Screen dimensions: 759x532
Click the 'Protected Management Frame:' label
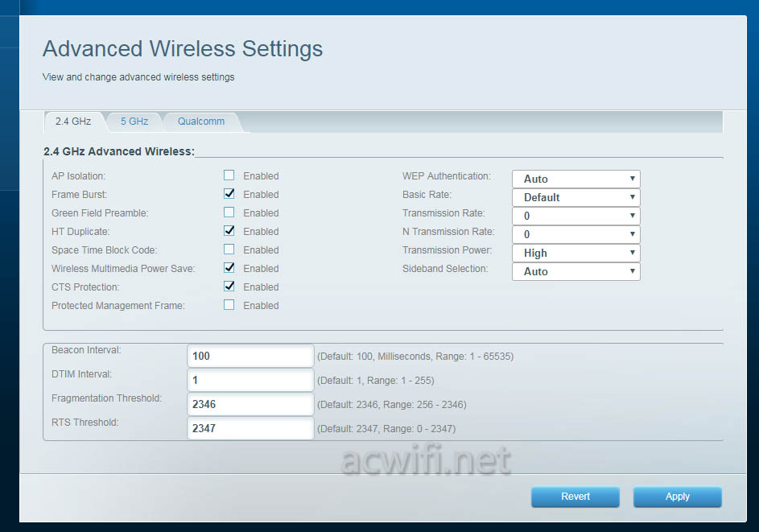click(x=118, y=306)
